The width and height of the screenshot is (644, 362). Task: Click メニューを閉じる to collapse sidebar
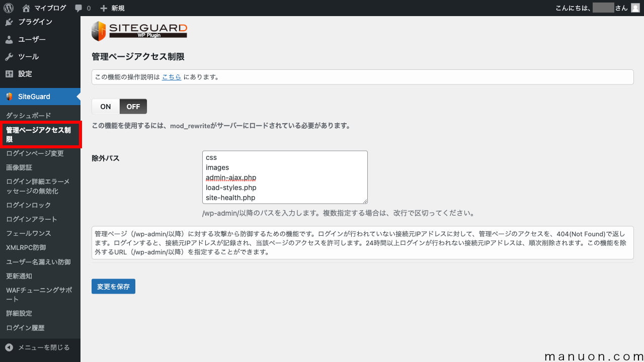point(44,347)
